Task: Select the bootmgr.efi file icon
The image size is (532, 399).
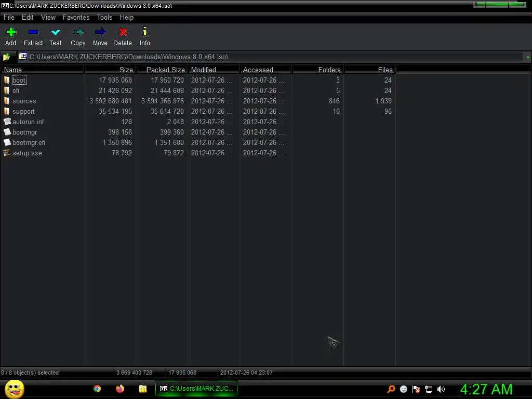Action: click(x=7, y=142)
